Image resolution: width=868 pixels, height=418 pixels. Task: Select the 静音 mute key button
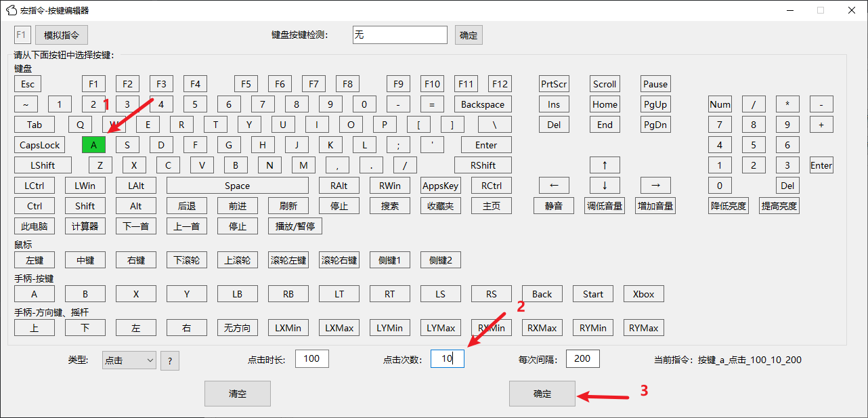(x=554, y=206)
